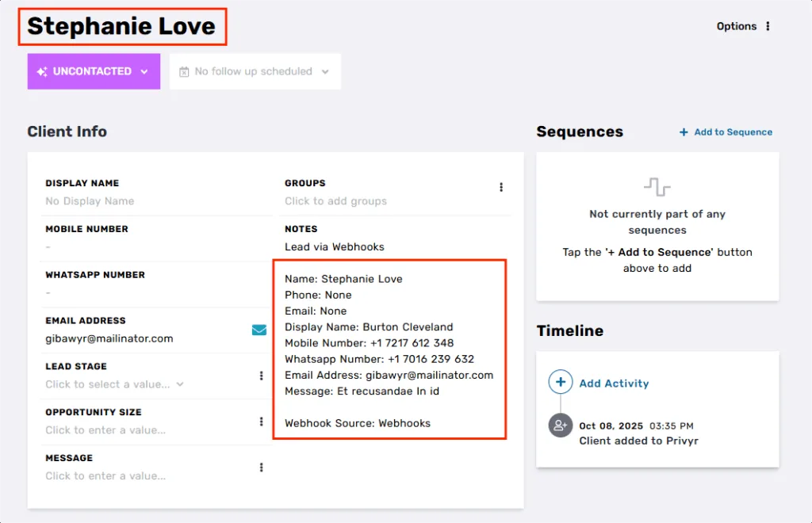Click the Message value field
812x523 pixels.
click(105, 476)
